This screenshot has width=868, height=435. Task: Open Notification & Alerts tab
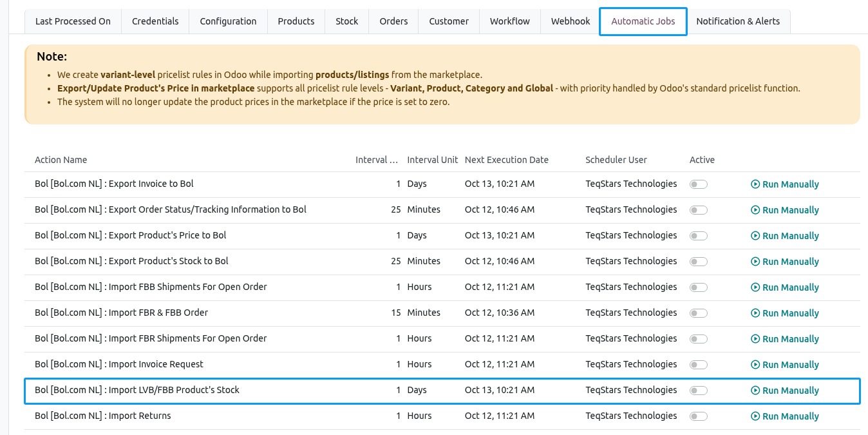click(738, 21)
